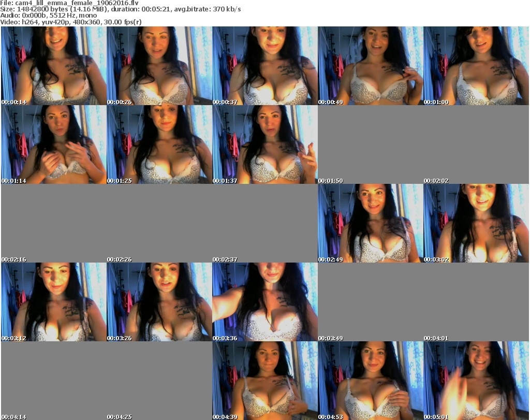
Task: Click the empty gray frame at 00:02:02
Action: coord(476,144)
